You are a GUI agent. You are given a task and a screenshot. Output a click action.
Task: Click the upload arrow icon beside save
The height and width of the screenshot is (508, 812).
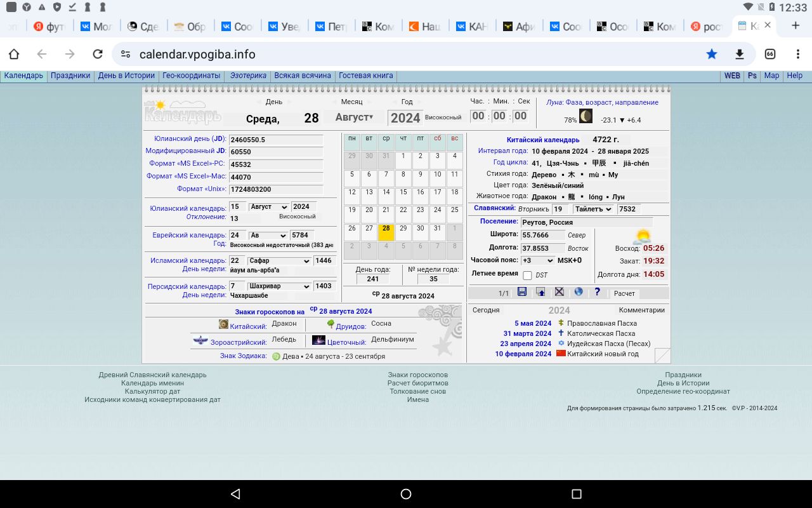(540, 292)
